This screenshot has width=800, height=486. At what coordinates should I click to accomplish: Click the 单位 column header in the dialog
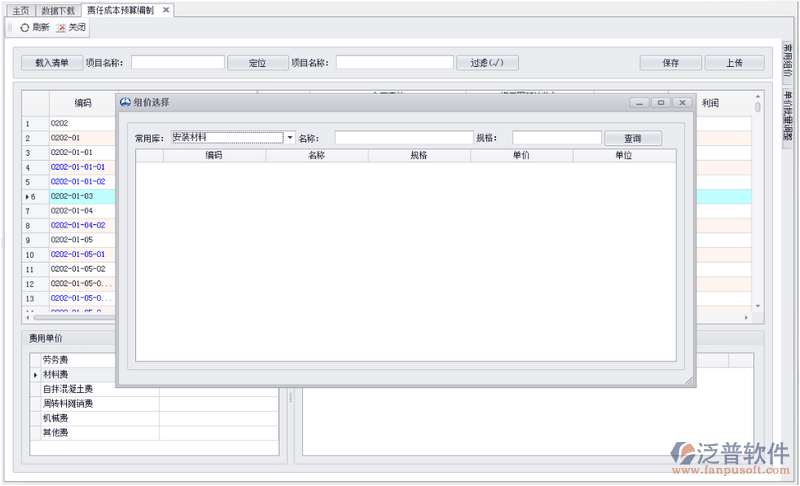tap(624, 156)
